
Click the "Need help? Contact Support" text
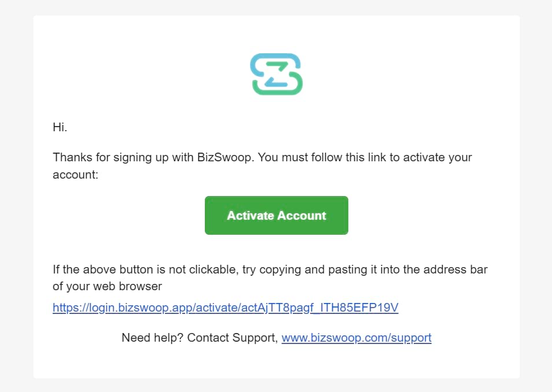pyautogui.click(x=200, y=338)
